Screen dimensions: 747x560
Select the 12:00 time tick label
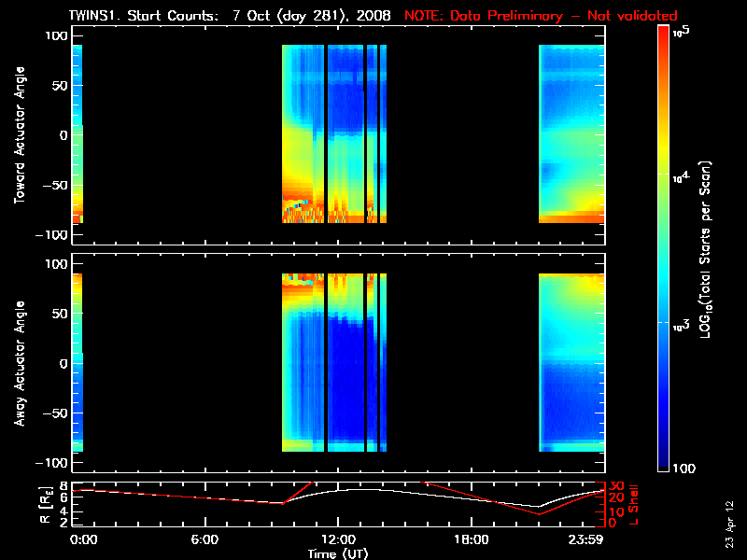[337, 539]
